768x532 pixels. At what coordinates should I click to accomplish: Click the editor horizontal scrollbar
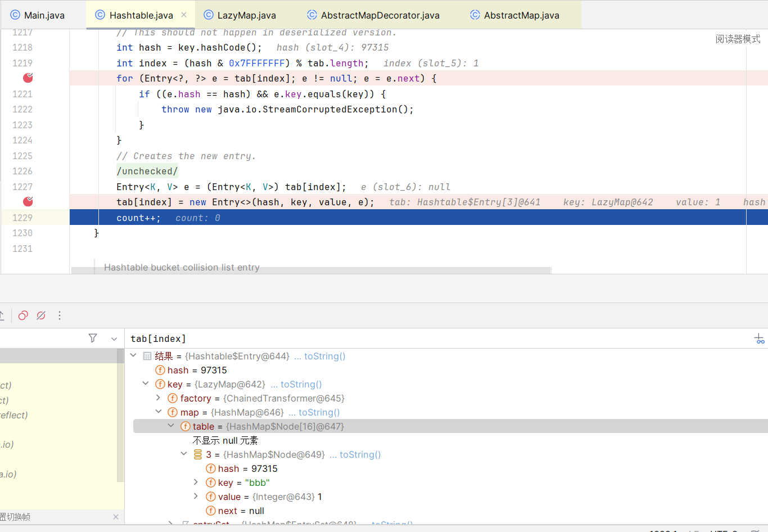point(311,270)
